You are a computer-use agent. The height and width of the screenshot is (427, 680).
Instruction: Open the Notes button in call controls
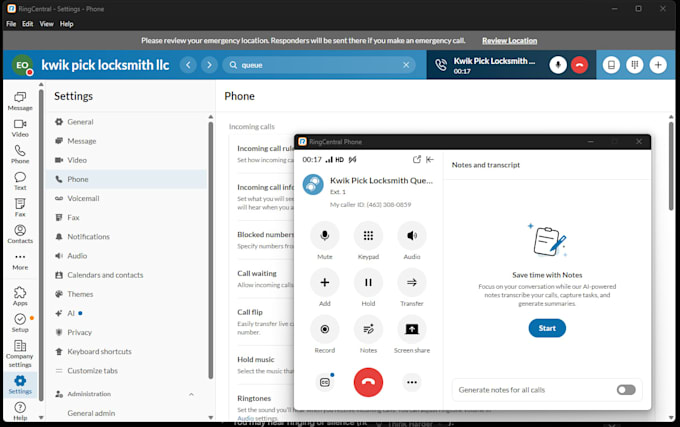point(368,329)
